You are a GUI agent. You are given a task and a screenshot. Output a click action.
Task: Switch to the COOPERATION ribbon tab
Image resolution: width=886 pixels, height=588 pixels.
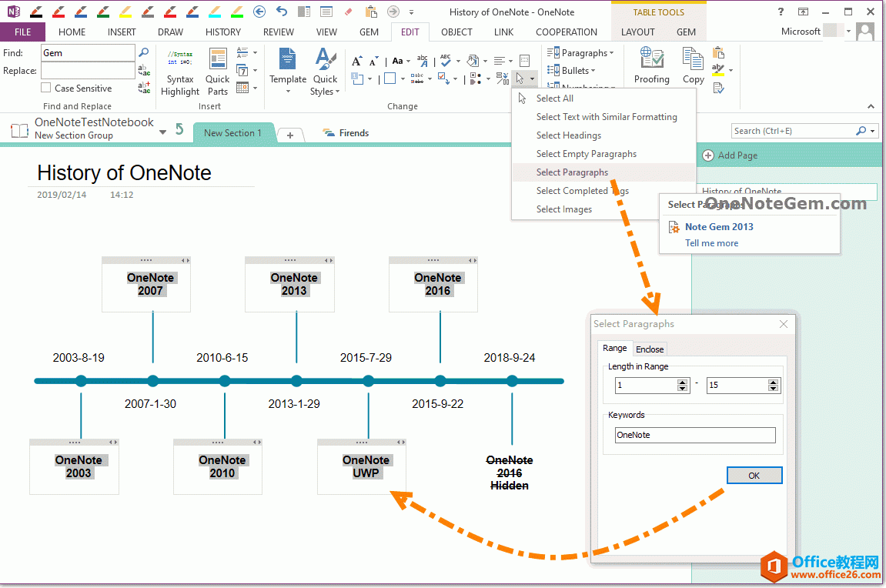click(567, 32)
